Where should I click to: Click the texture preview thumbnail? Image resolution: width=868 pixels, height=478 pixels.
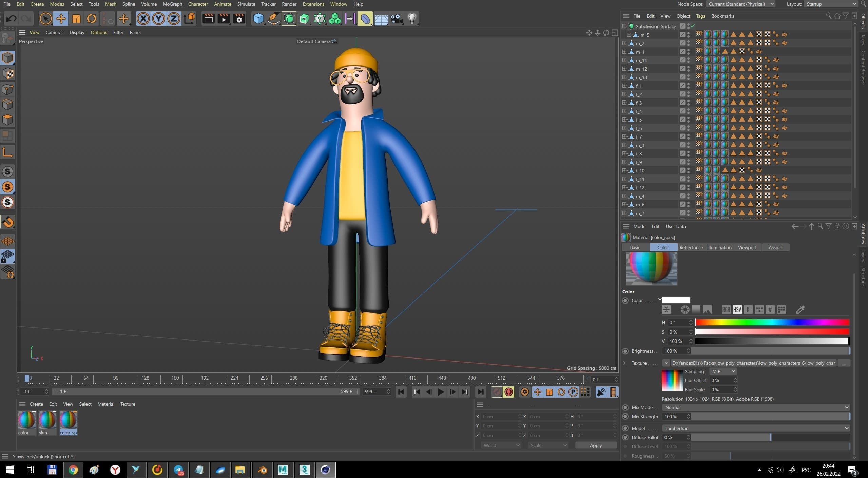(672, 380)
